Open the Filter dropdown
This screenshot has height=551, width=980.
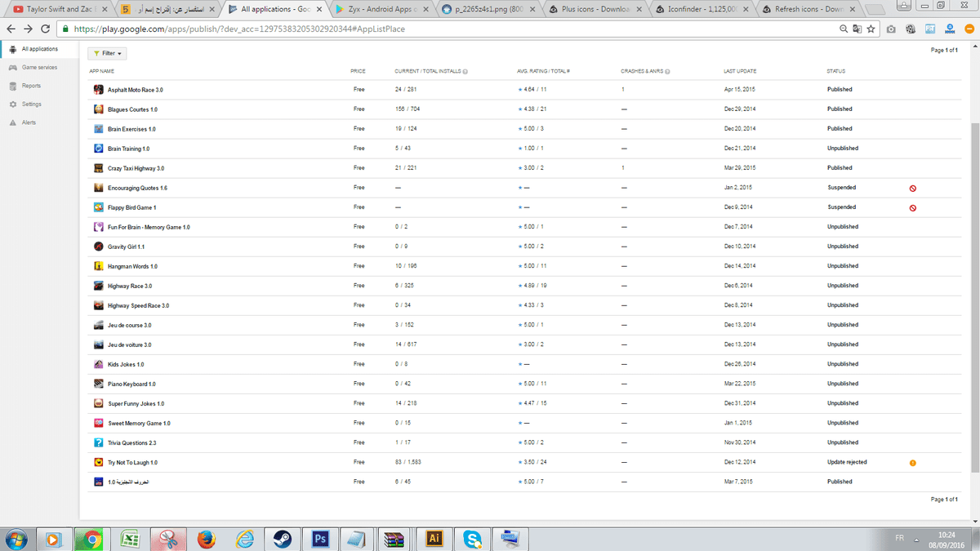107,53
